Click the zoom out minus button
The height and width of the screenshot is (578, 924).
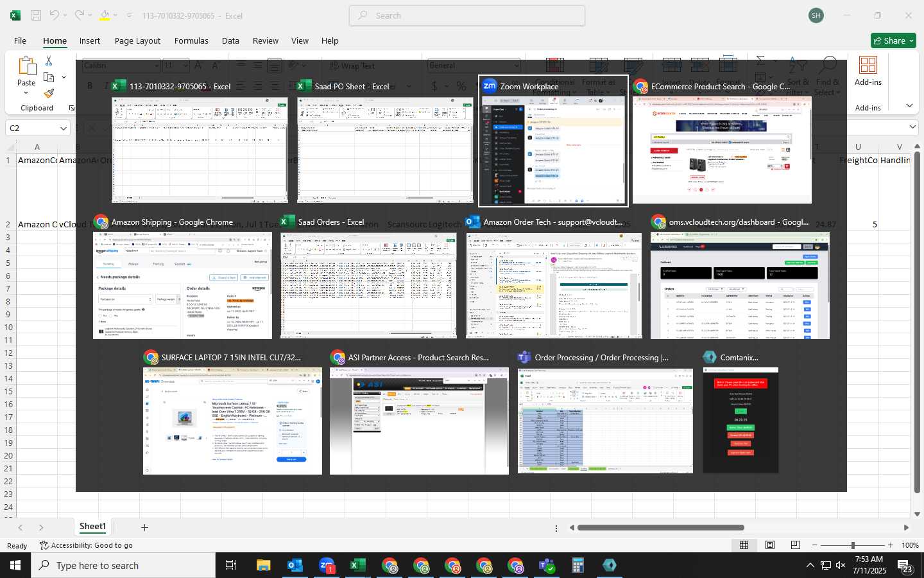(x=815, y=545)
